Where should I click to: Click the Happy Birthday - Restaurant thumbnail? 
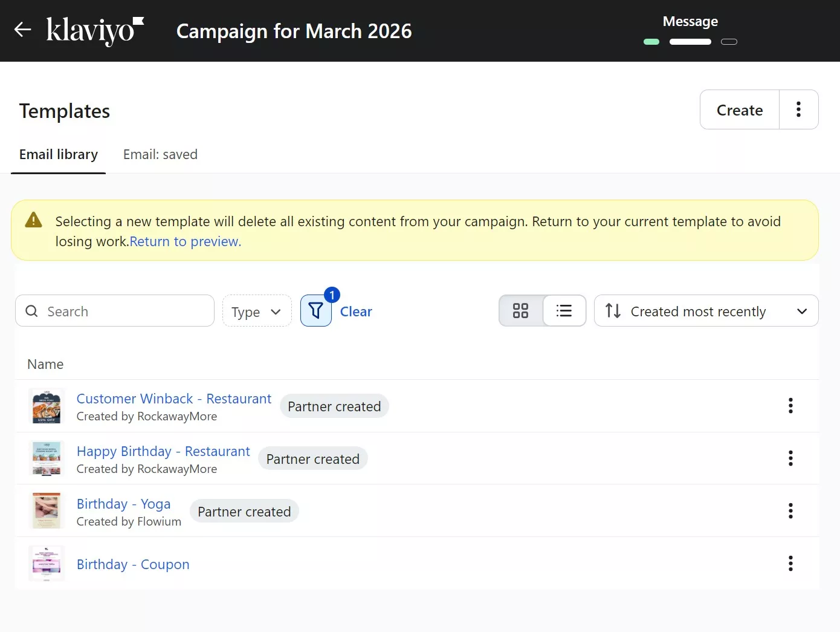pos(47,458)
